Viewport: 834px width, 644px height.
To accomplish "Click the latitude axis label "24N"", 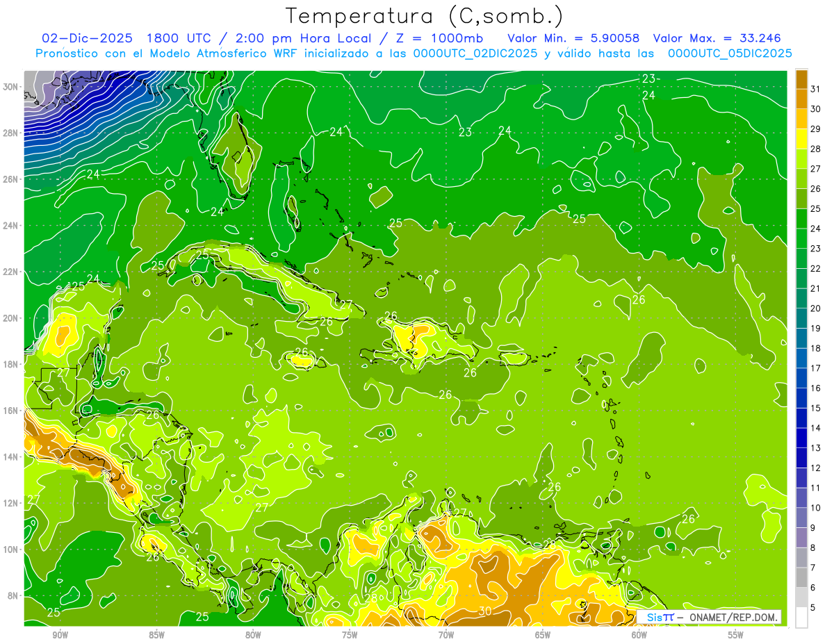I will pos(12,226).
